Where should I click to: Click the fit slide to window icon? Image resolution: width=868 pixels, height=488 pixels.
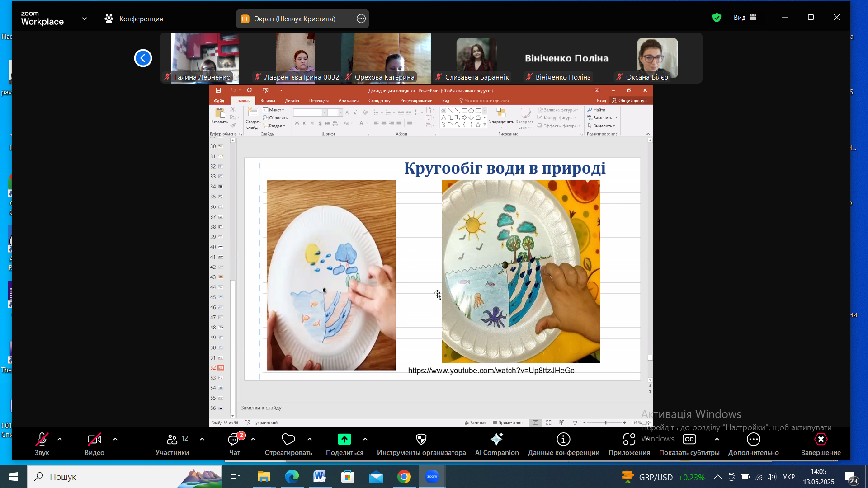pos(649,423)
